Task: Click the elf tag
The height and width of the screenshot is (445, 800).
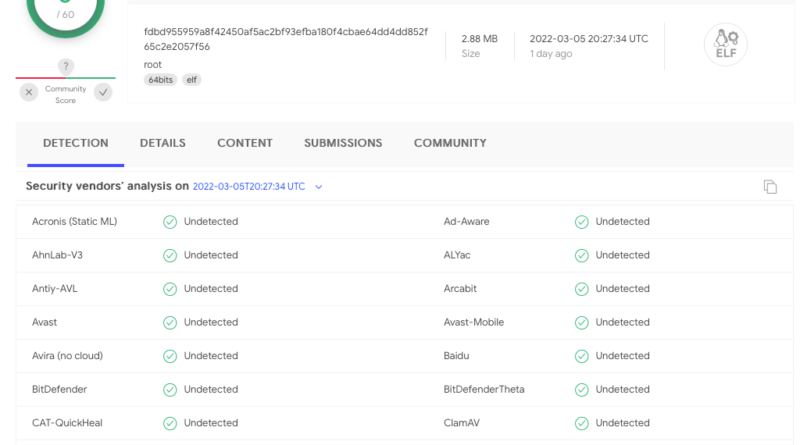Action: point(191,80)
